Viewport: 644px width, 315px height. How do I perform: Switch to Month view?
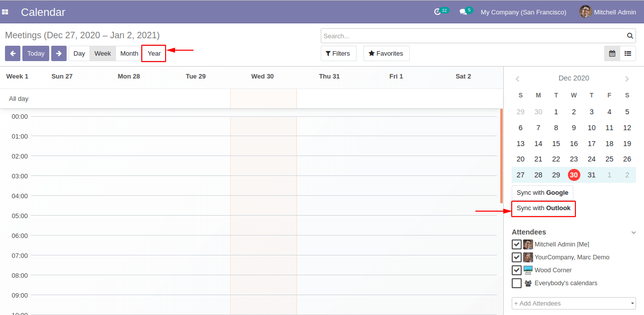(x=129, y=54)
